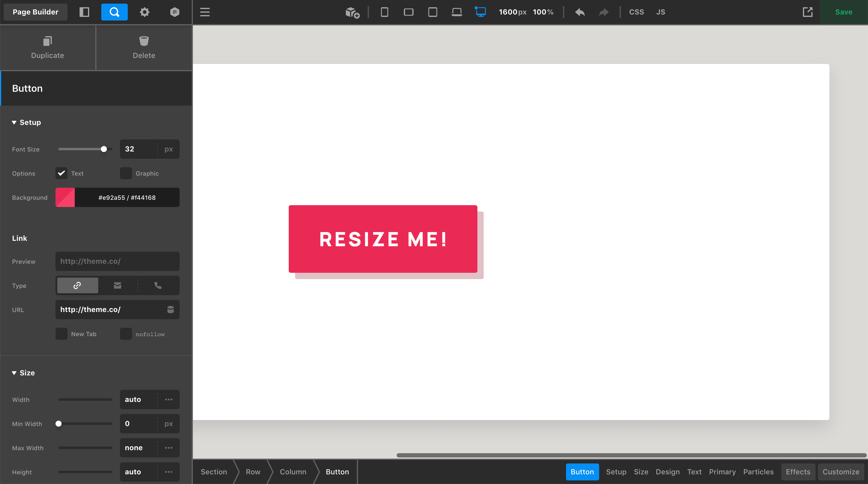
Task: Select the phone link type icon
Action: (x=158, y=286)
